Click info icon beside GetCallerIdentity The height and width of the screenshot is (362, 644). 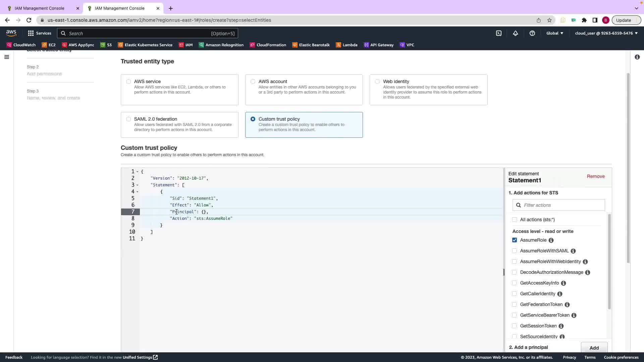click(x=560, y=294)
